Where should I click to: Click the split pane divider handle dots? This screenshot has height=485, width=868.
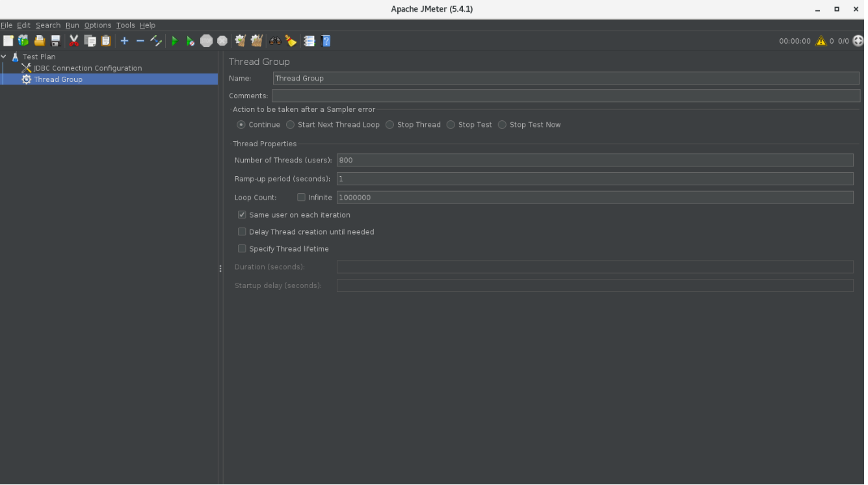[220, 269]
